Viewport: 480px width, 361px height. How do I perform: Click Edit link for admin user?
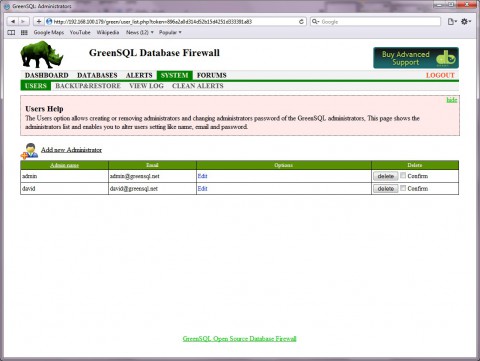pos(202,176)
